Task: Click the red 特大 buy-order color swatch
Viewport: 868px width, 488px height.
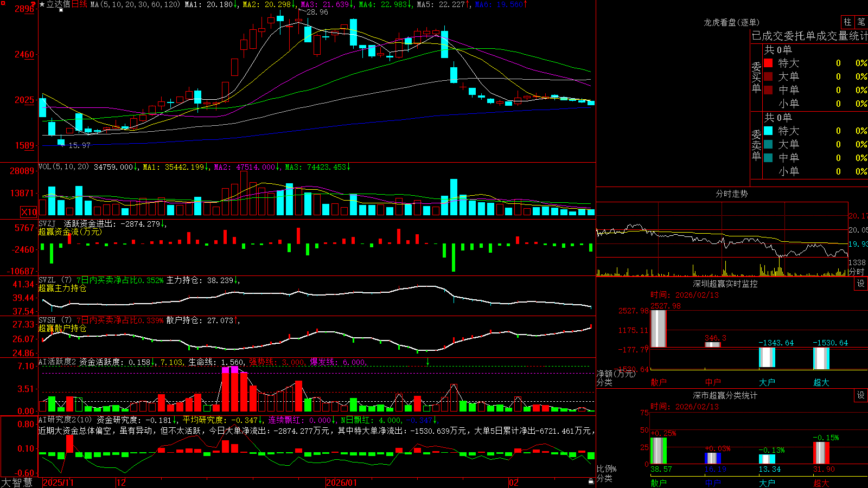Action: click(768, 63)
